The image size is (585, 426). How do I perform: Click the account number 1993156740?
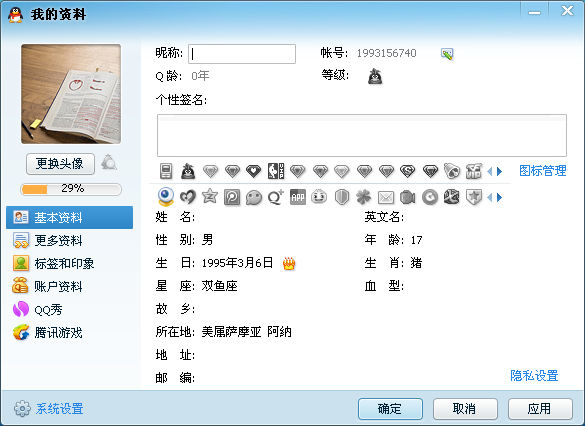tap(387, 53)
